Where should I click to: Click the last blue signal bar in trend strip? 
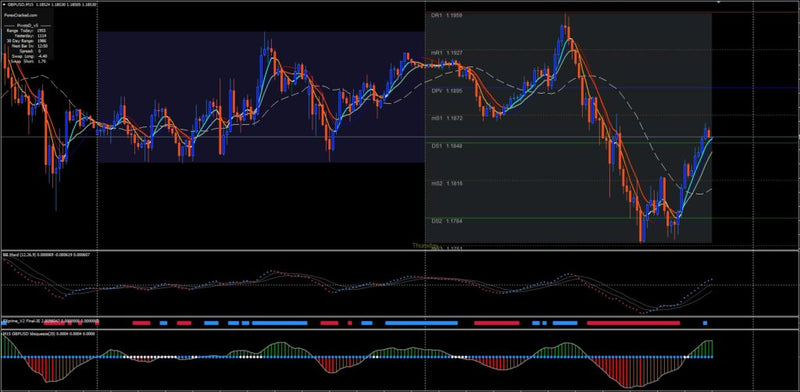tap(705, 323)
